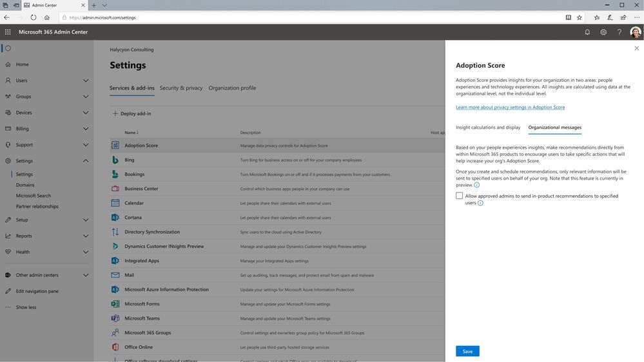Switch to Services & add-ins tab

pos(132,88)
